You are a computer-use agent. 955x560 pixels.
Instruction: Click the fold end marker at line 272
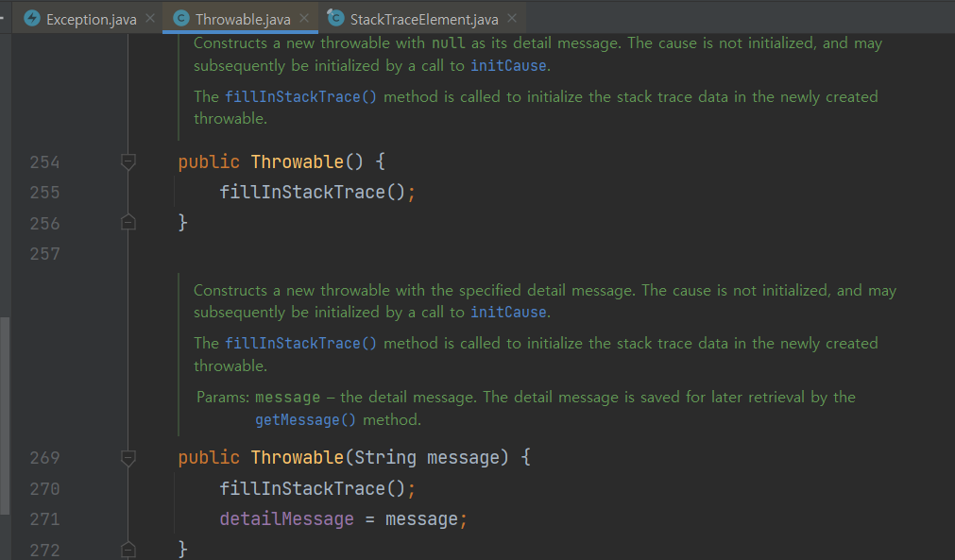[x=128, y=550]
